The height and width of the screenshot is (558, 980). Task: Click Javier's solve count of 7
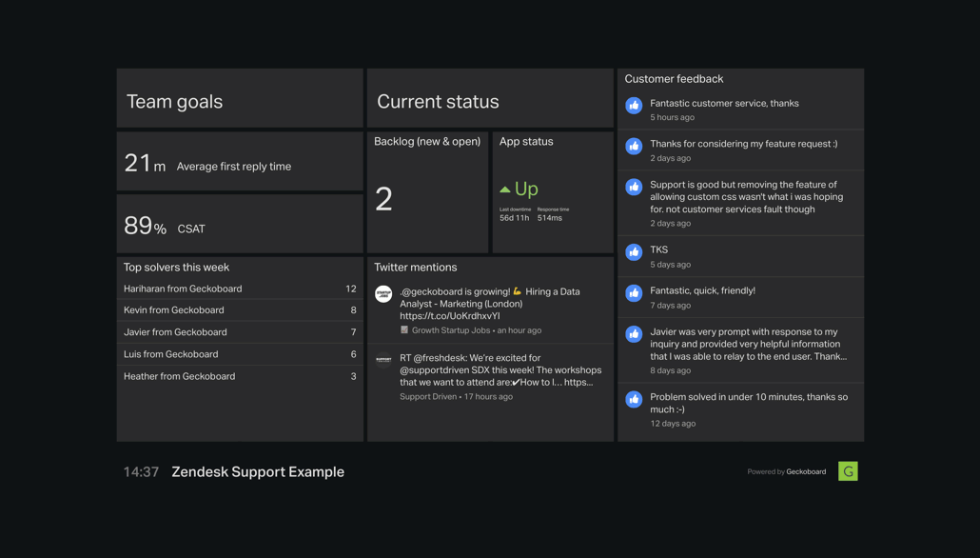(x=353, y=332)
